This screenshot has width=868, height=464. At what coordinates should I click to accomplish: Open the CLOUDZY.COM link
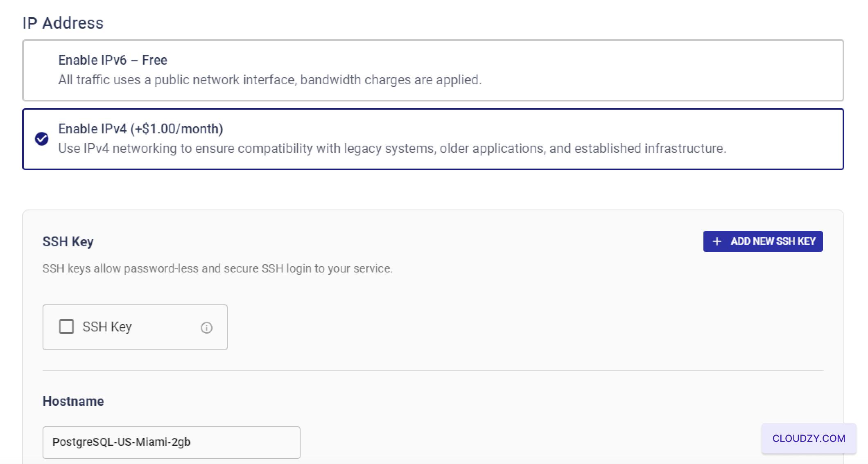(809, 439)
